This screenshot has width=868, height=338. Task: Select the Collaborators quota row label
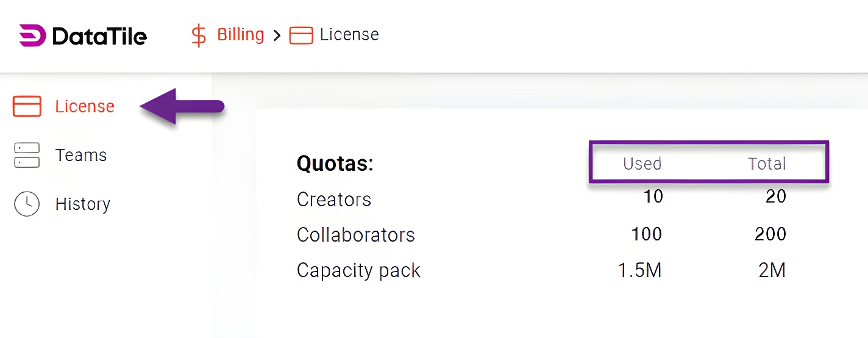[x=356, y=235]
